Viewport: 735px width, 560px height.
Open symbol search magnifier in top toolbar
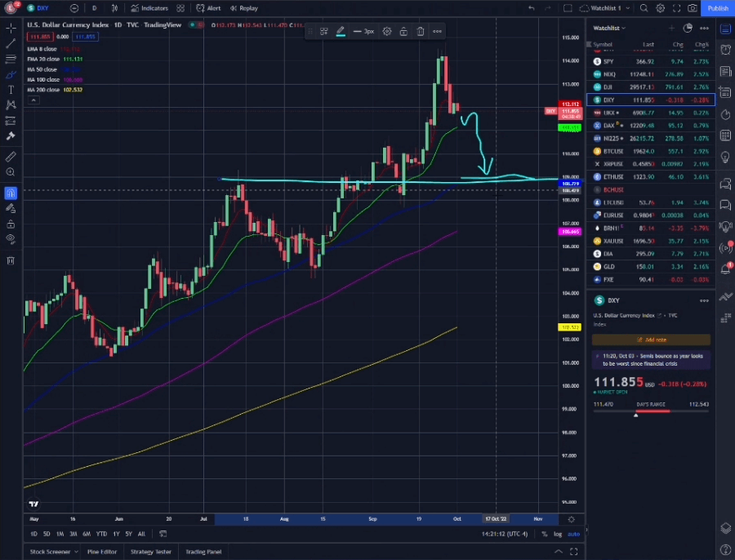tap(644, 8)
